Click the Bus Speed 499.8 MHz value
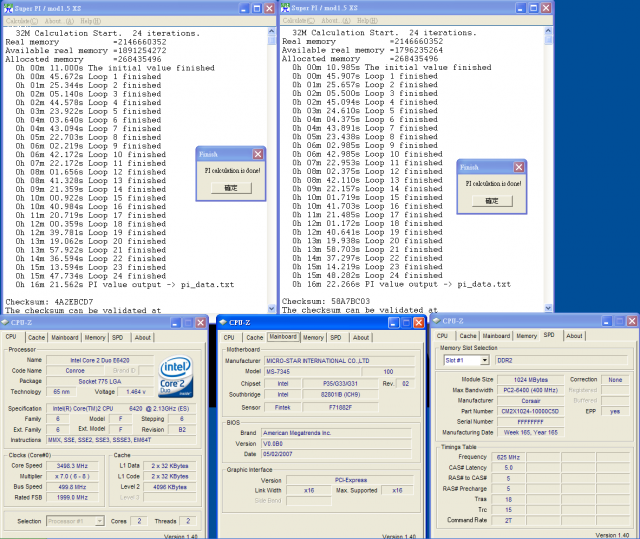The width and height of the screenshot is (640, 539). pyautogui.click(x=72, y=487)
